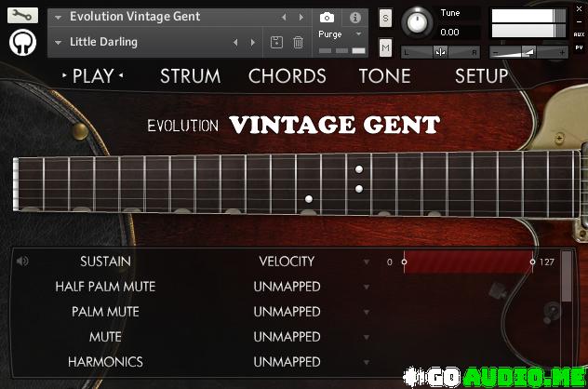Select the HARMONICS articulation
Image resolution: width=588 pixels, height=389 pixels.
pyautogui.click(x=105, y=362)
